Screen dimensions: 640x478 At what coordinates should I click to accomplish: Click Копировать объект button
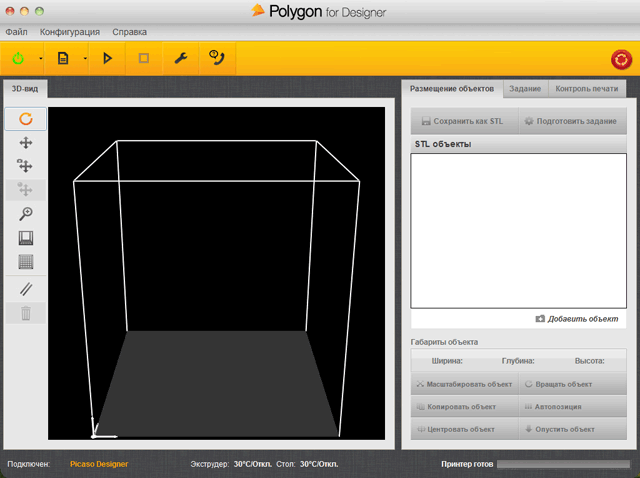[x=464, y=407]
